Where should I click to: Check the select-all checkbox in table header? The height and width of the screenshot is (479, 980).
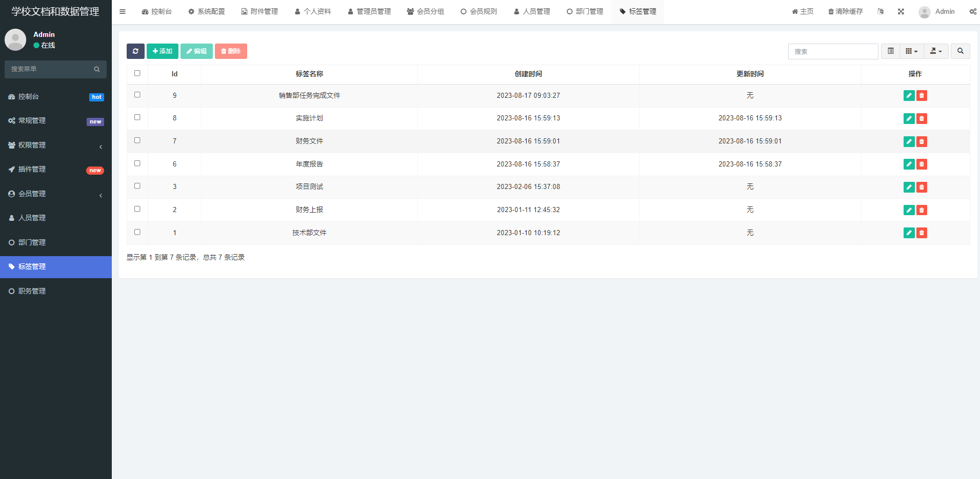[x=137, y=73]
